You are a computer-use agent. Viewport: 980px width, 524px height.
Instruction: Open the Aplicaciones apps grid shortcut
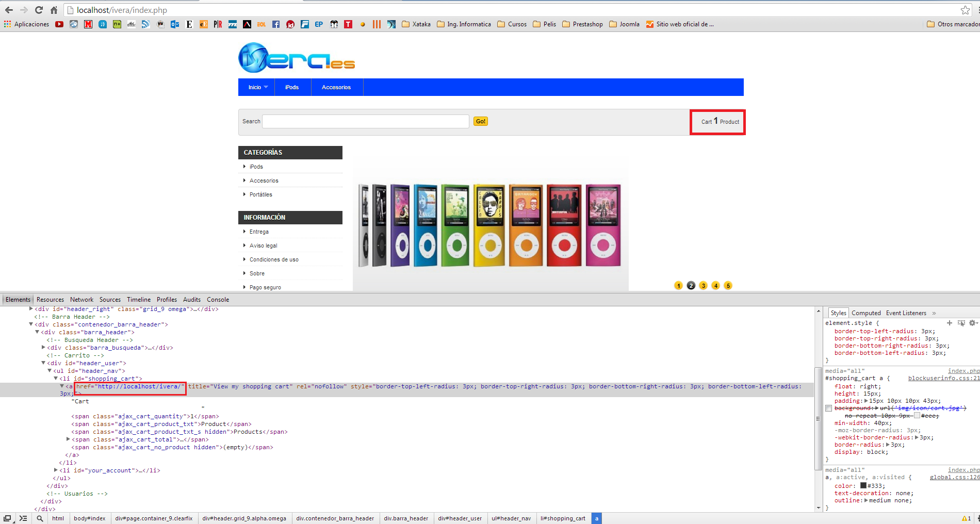(26, 24)
